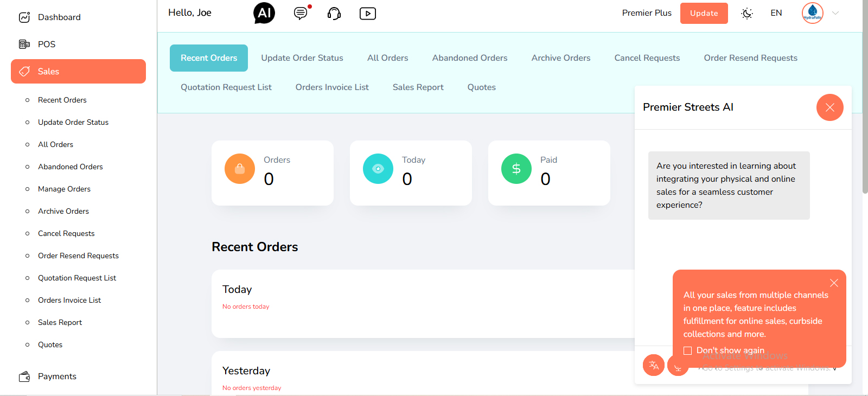Click the headset support icon
This screenshot has width=868, height=396.
(x=334, y=13)
